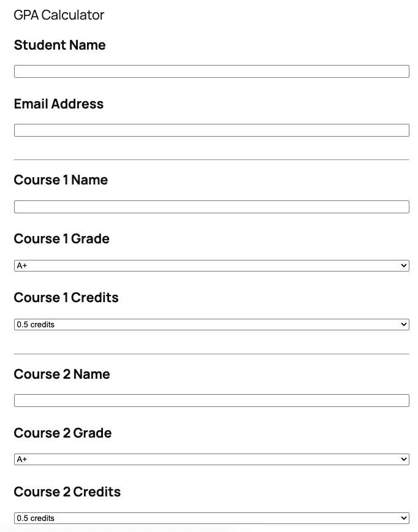Click the Email Address input field
This screenshot has width=418, height=532.
click(x=211, y=130)
